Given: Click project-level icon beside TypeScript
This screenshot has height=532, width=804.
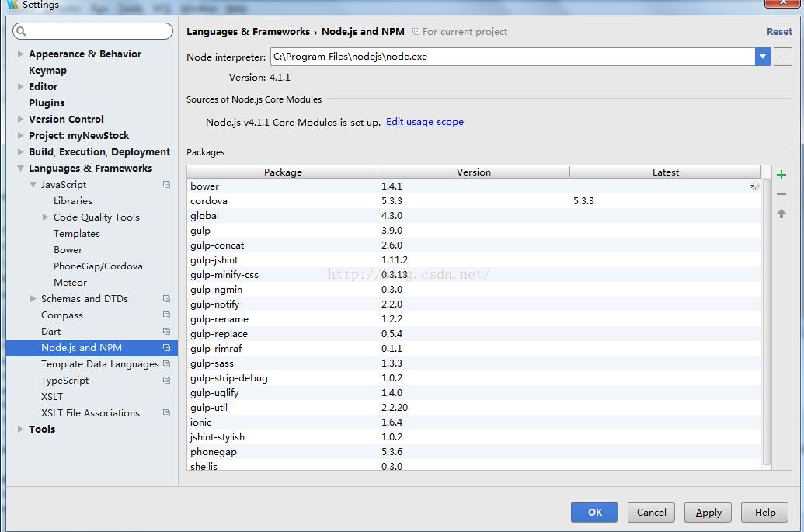Looking at the screenshot, I should 167,381.
